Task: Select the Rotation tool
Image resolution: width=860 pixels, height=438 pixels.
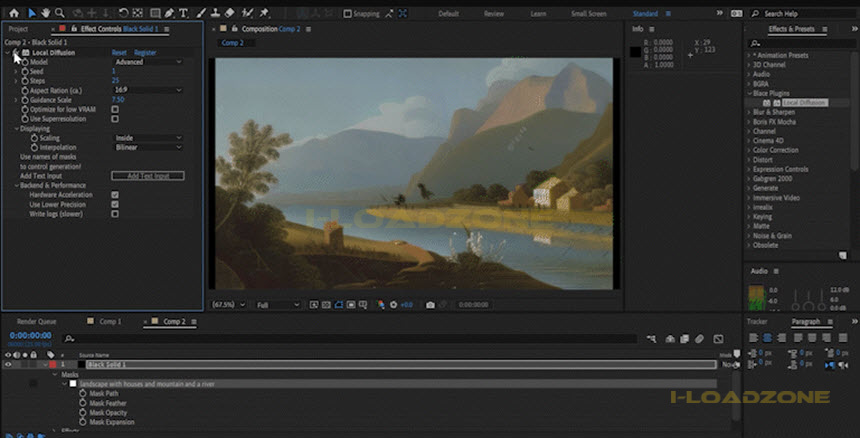Action: pos(123,13)
